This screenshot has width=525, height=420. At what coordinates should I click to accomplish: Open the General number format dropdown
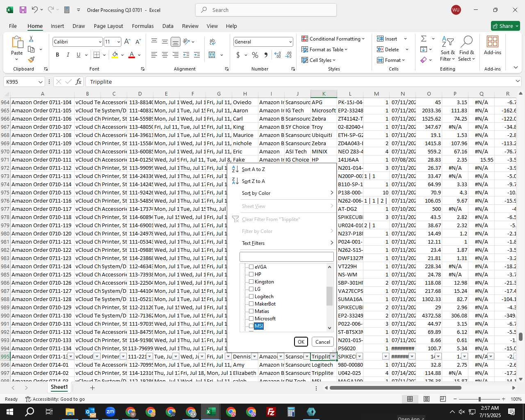[290, 42]
